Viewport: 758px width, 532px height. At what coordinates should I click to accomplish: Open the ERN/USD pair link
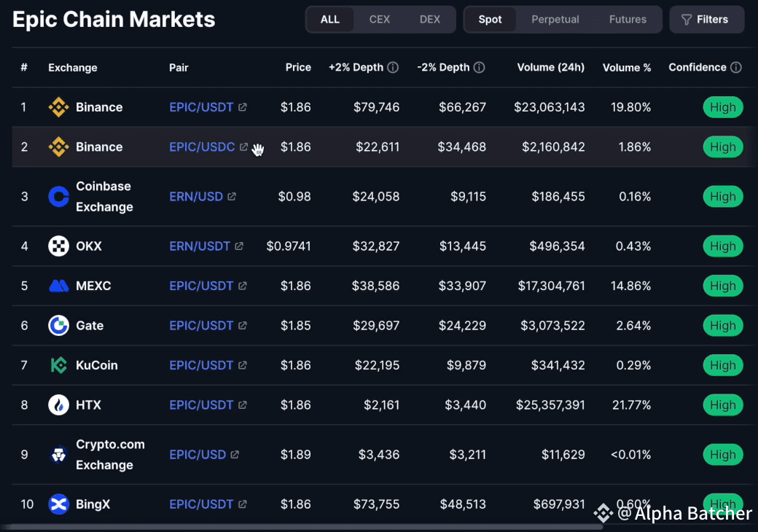196,197
